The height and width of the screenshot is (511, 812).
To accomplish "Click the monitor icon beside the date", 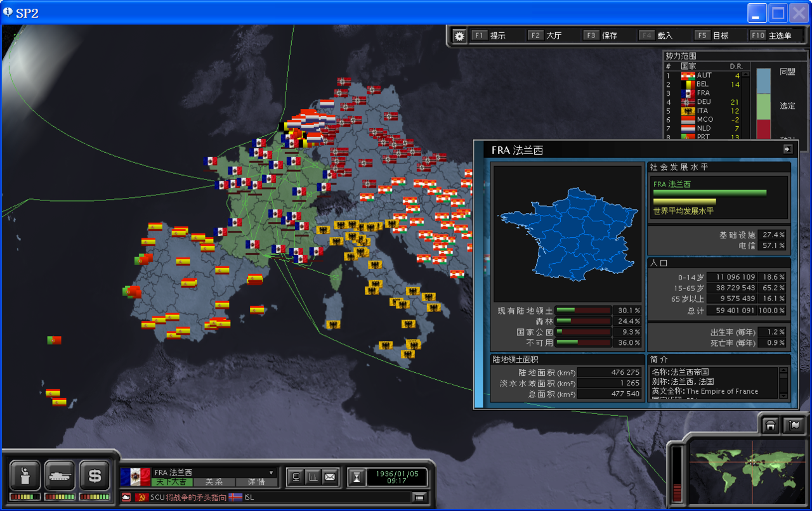I will click(295, 477).
